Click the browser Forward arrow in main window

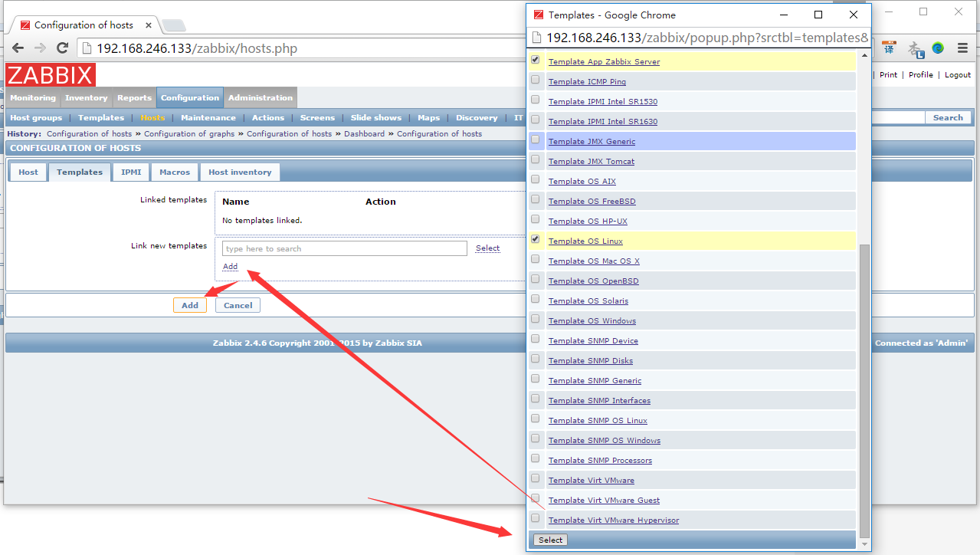tap(40, 48)
